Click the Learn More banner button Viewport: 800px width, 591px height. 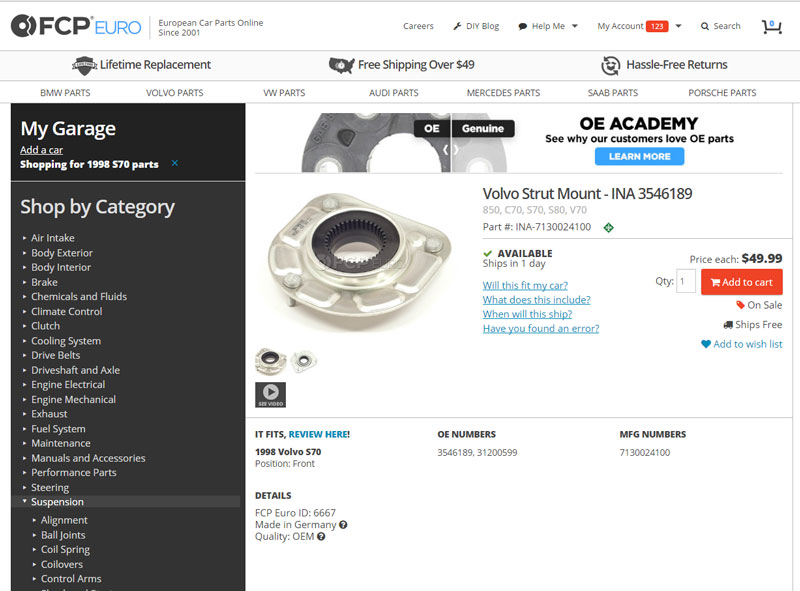[x=639, y=156]
